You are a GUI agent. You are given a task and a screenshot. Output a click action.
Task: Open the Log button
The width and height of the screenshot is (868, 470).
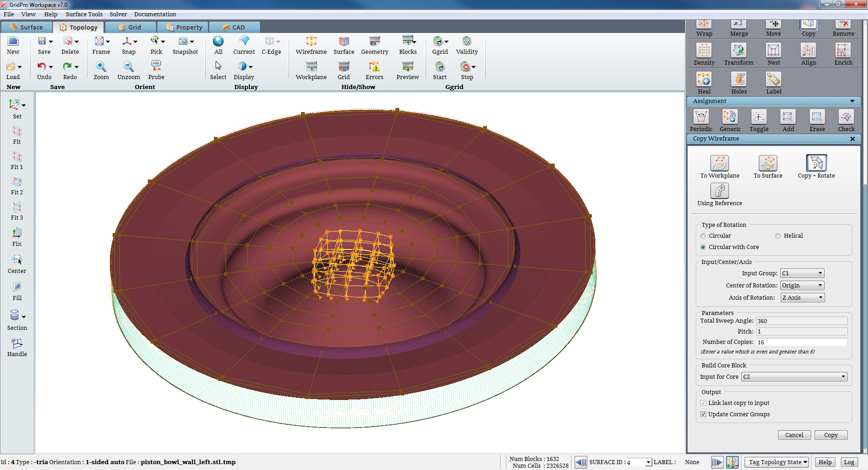(849, 462)
